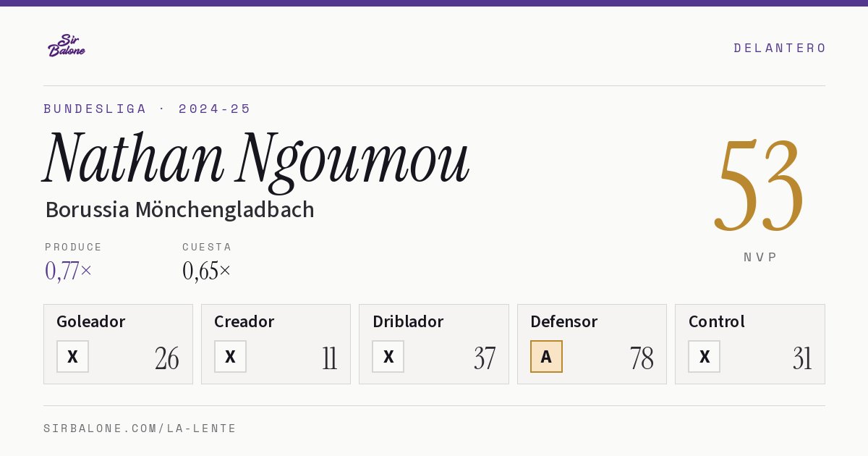Screen dimensions: 868x456
Task: Open the Creador stat card
Action: coord(276,344)
